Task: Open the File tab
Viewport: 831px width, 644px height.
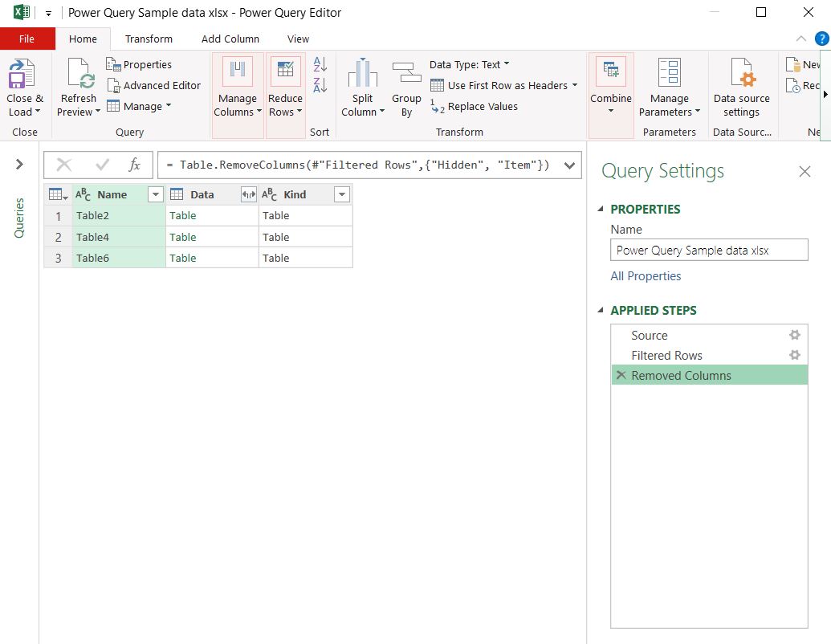Action: (x=27, y=39)
